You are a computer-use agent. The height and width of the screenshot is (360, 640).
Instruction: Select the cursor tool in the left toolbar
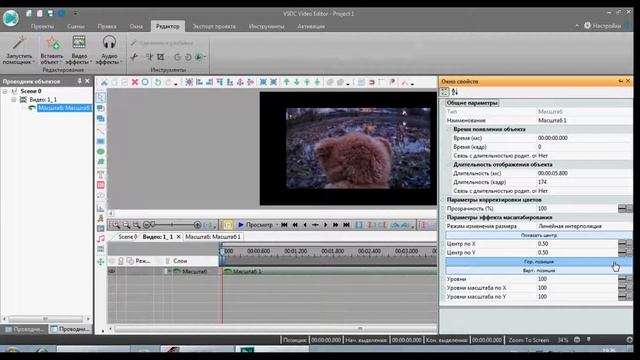(x=100, y=98)
